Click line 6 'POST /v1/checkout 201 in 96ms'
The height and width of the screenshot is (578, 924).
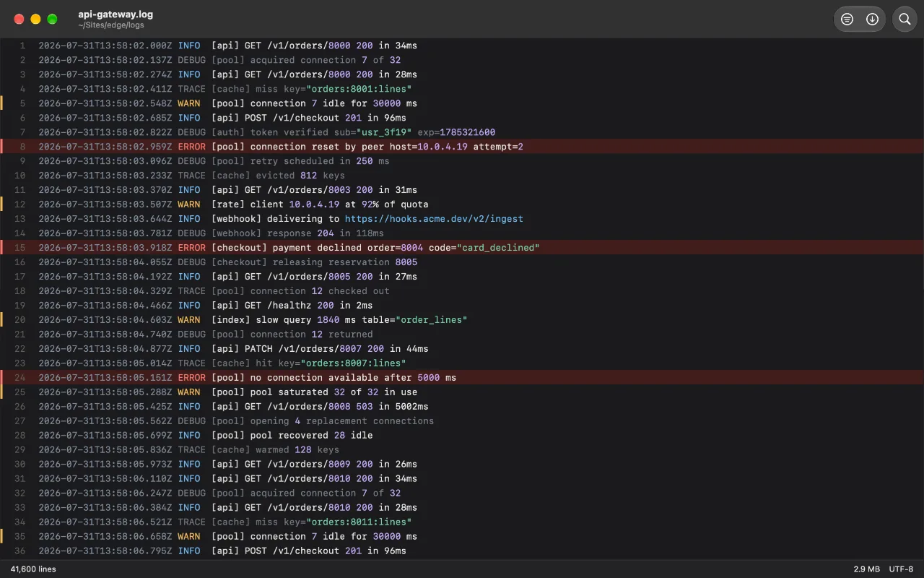pyautogui.click(x=462, y=118)
